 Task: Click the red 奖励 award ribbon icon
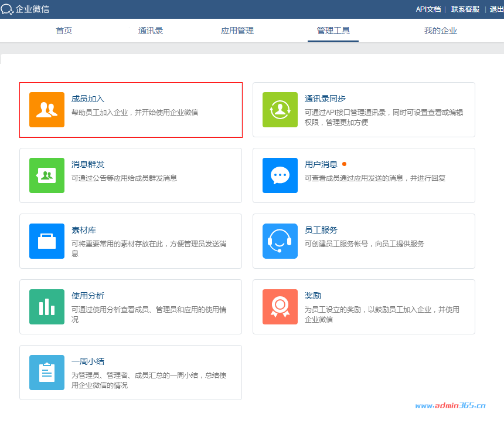[280, 307]
